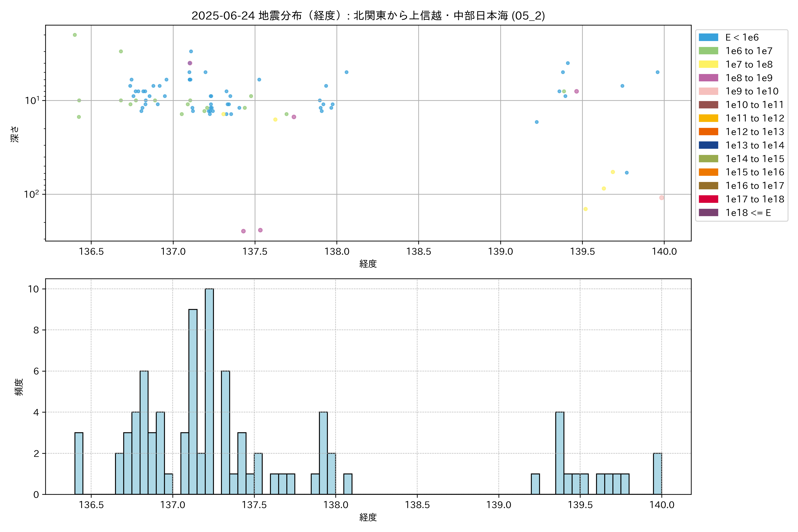Viewport: 798px width, 532px height.
Task: Click the pink scatter point near longitude 140.0
Action: click(x=661, y=198)
